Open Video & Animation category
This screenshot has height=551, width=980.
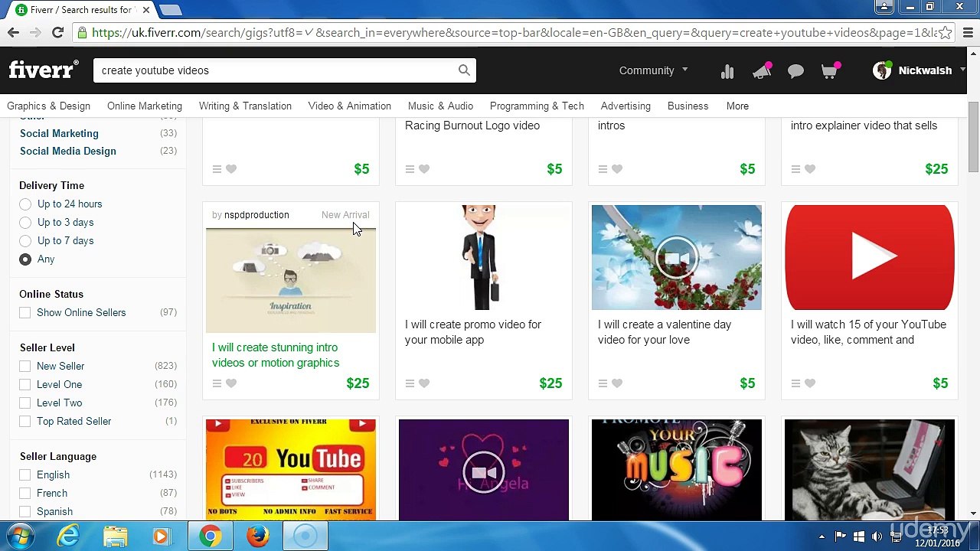point(349,106)
